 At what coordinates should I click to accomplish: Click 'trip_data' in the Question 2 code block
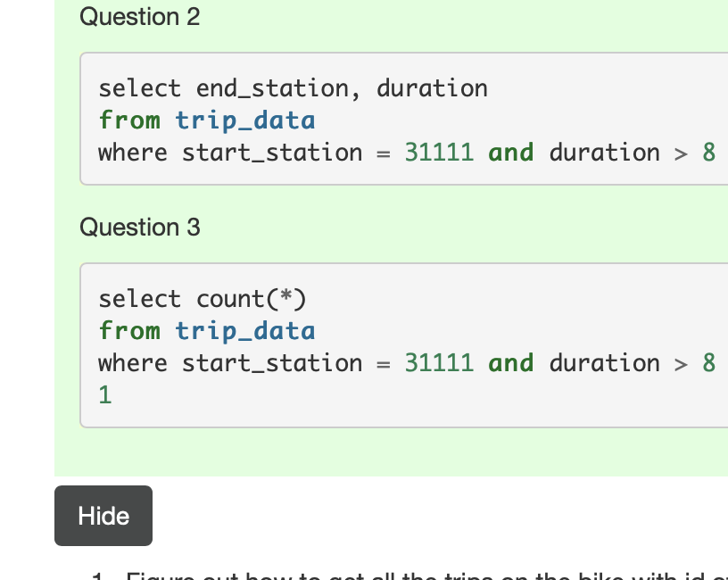(x=245, y=120)
